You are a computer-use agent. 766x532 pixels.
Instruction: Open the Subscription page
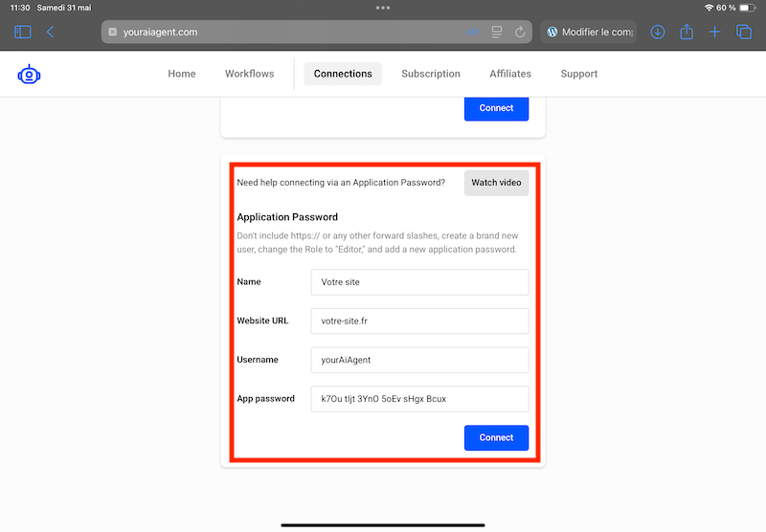431,74
